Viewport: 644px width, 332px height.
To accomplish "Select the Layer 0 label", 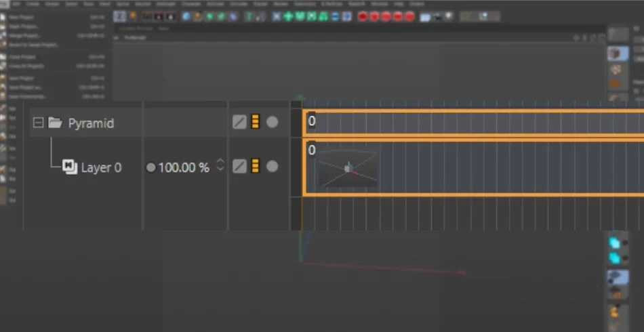I will [x=101, y=167].
